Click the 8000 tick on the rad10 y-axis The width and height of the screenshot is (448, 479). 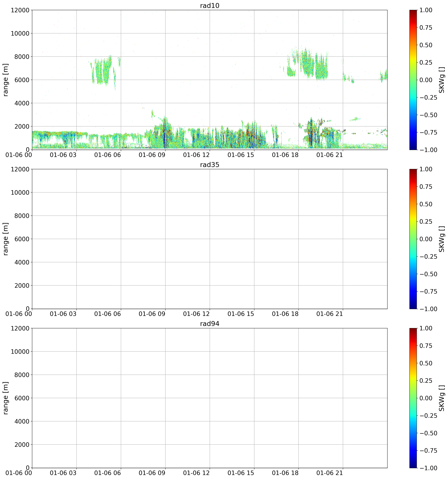[22, 57]
